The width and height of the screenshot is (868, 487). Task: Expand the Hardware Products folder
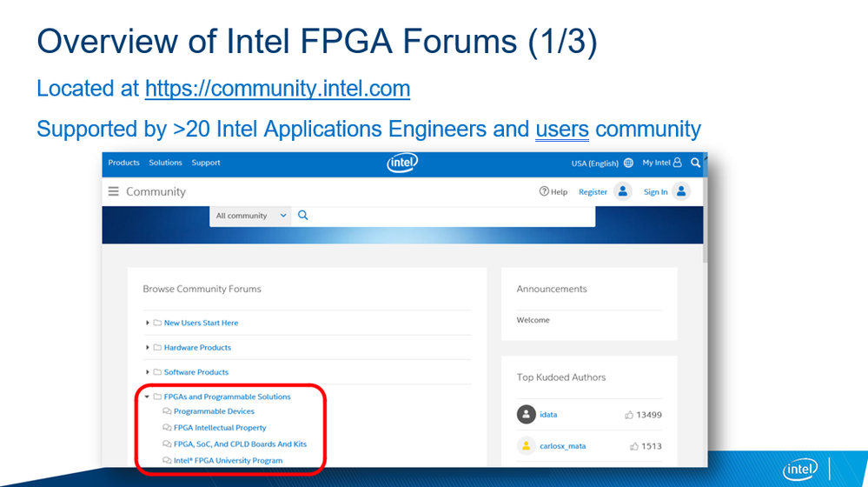[148, 347]
